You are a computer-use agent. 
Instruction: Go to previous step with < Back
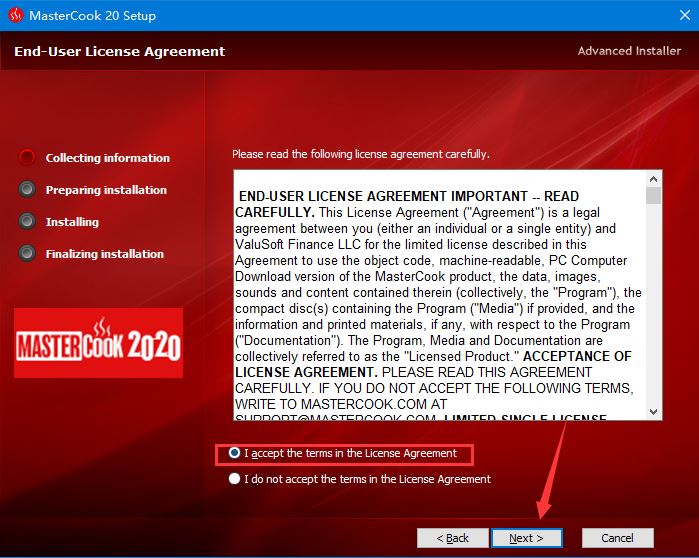(x=452, y=538)
